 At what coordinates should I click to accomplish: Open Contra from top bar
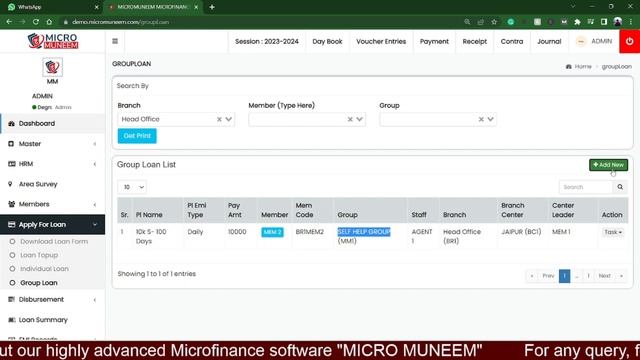(512, 41)
